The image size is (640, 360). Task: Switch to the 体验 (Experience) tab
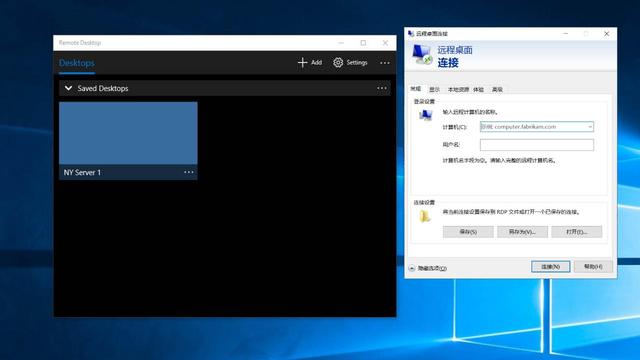478,89
